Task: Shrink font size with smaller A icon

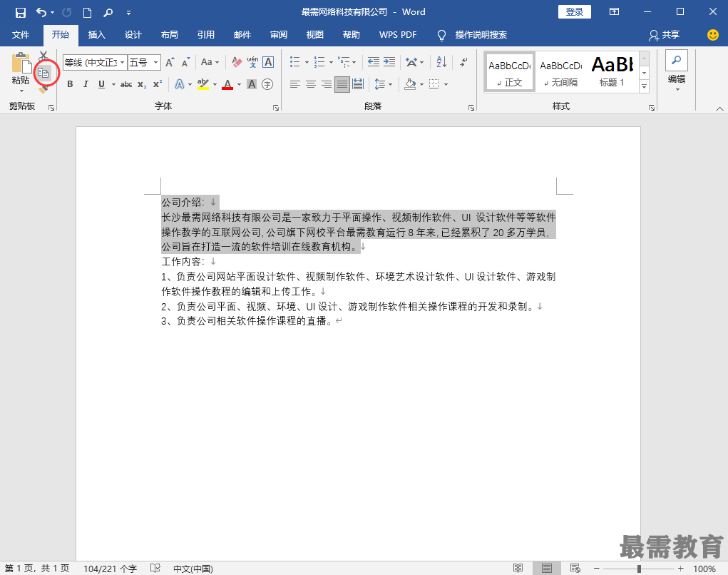Action: pos(185,62)
